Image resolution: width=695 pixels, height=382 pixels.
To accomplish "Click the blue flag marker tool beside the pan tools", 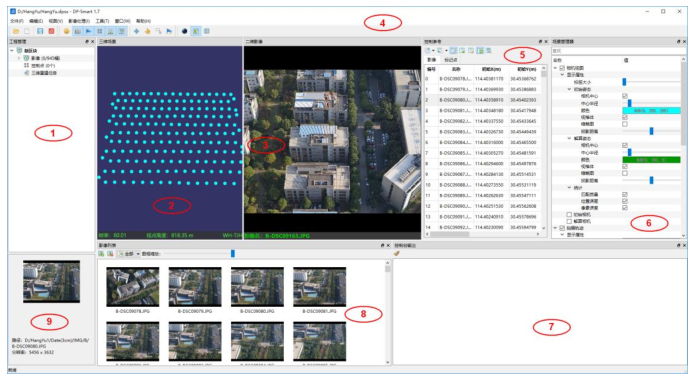I will pyautogui.click(x=169, y=31).
